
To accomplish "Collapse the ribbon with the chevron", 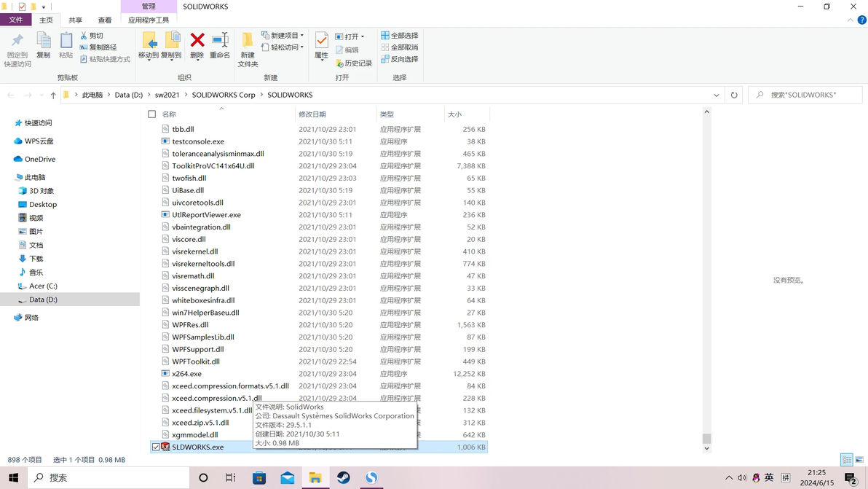I will point(851,20).
